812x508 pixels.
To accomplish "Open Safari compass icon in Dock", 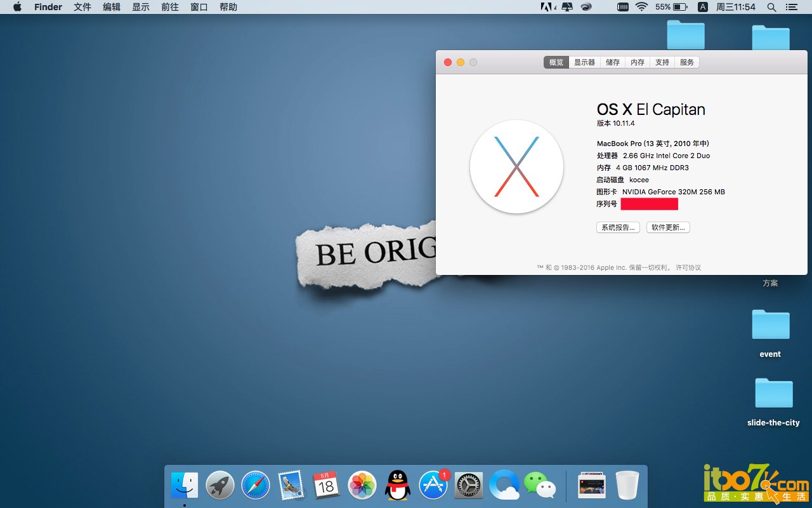I will [x=256, y=486].
